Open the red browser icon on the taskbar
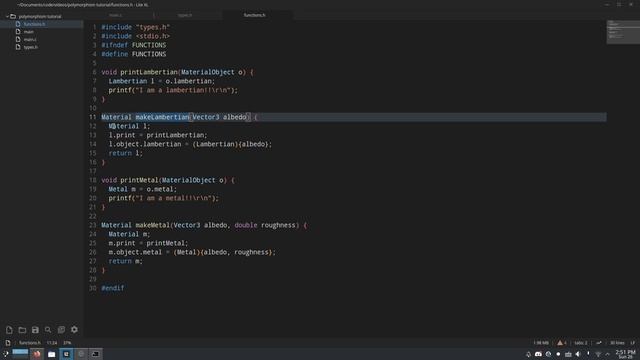The height and width of the screenshot is (360, 640). coord(37,354)
